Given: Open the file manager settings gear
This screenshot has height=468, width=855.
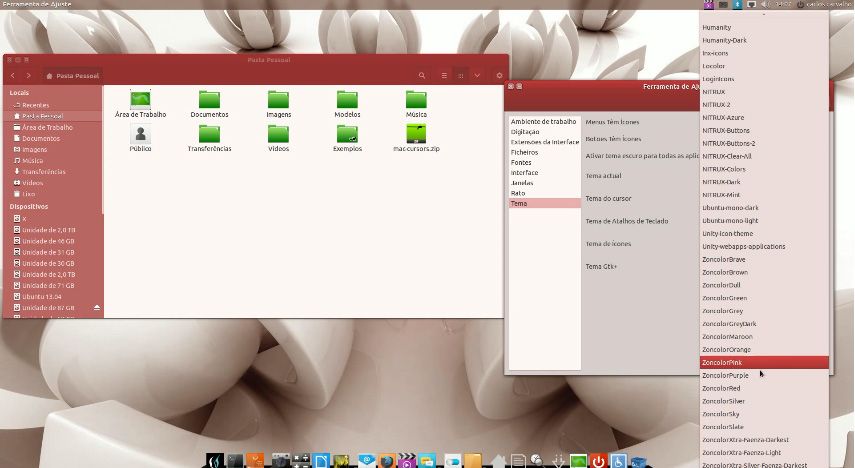Looking at the screenshot, I should tap(499, 76).
